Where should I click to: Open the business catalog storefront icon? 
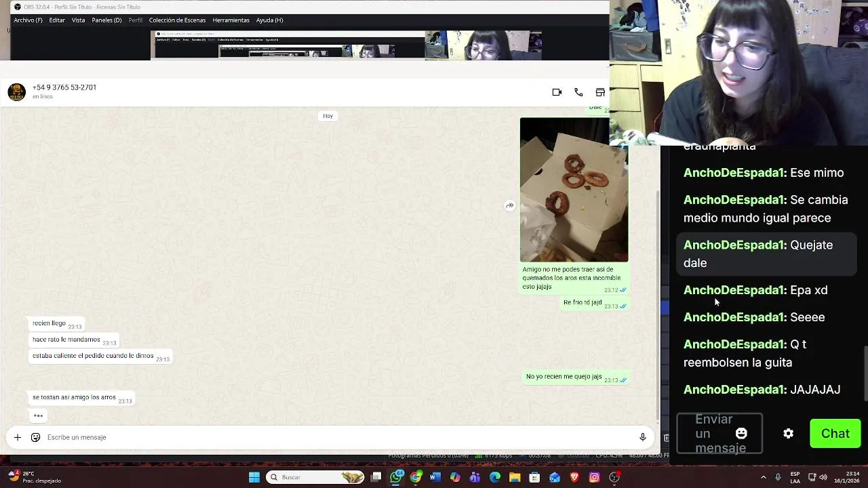click(x=600, y=92)
